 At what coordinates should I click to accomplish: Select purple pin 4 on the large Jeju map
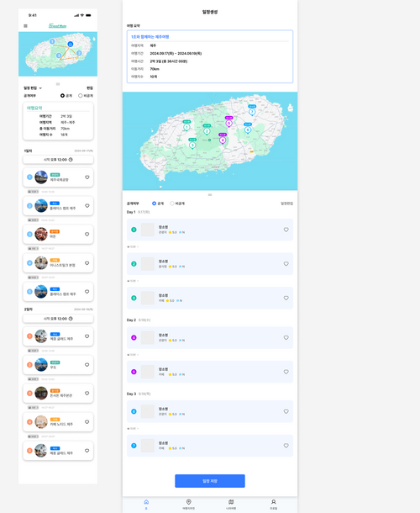pos(223,139)
